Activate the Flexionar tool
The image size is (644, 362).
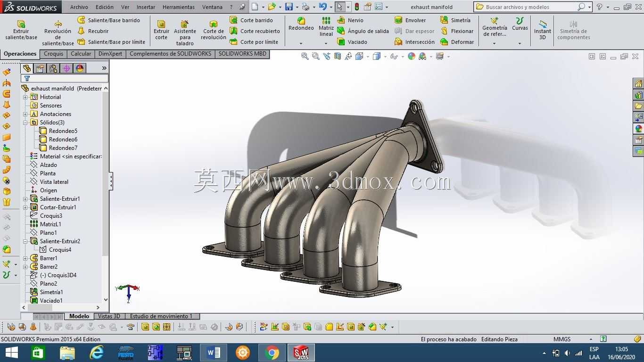click(457, 31)
